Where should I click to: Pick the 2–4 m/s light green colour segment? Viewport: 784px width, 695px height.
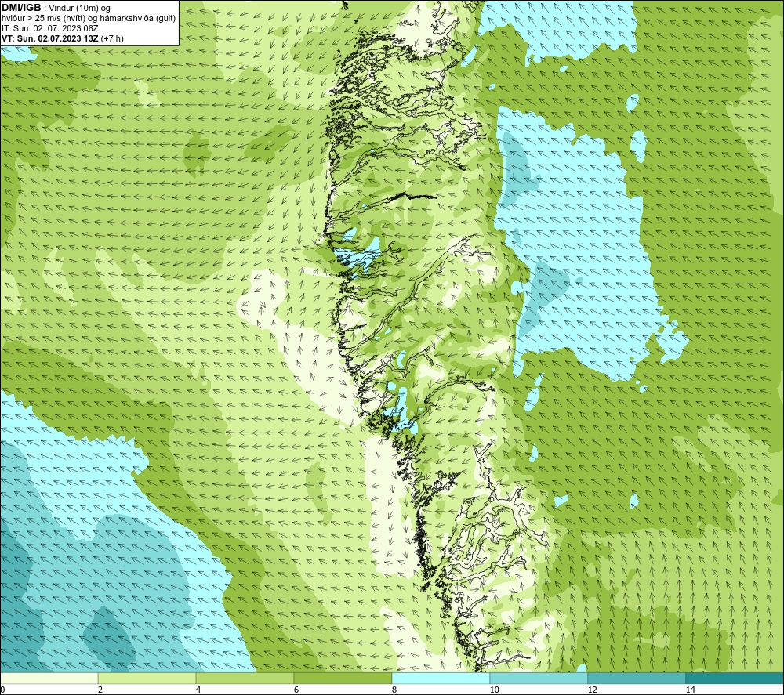[x=147, y=678]
